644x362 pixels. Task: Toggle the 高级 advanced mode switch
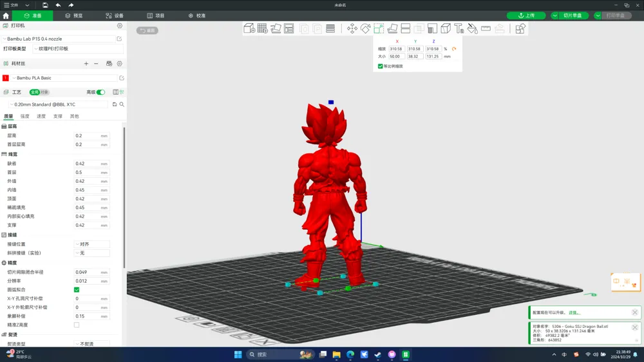tap(100, 92)
